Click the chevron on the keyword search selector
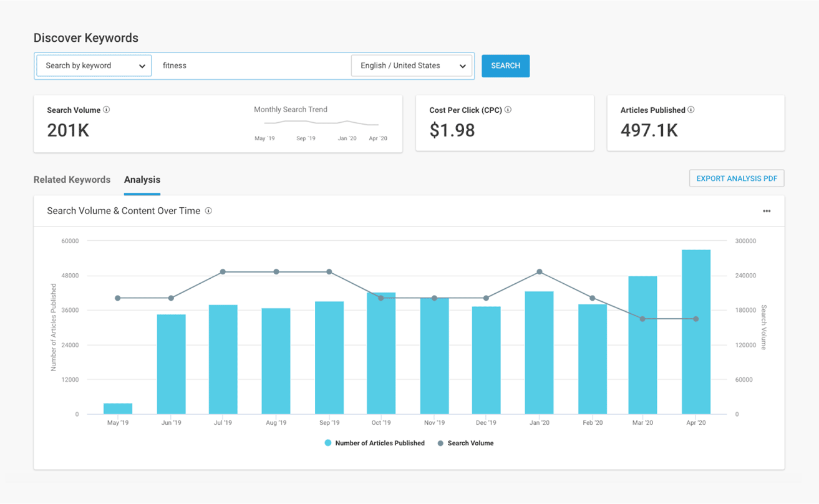Viewport: 819px width, 504px height. coord(142,65)
